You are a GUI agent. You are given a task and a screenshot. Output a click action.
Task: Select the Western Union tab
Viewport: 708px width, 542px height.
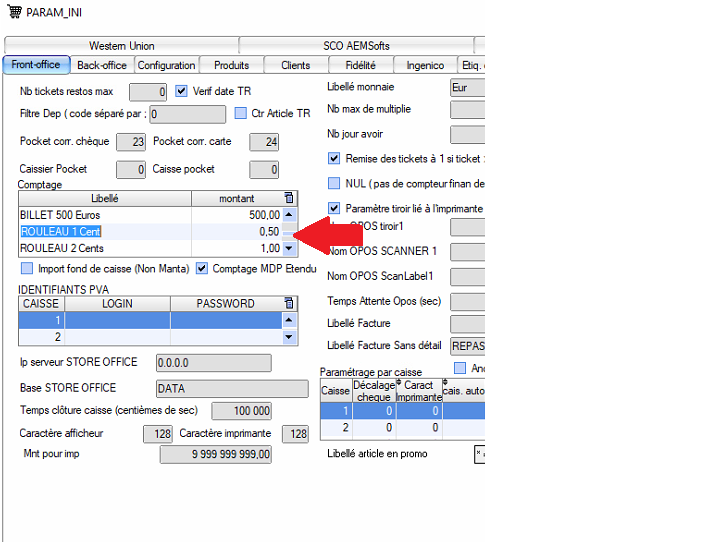121,46
